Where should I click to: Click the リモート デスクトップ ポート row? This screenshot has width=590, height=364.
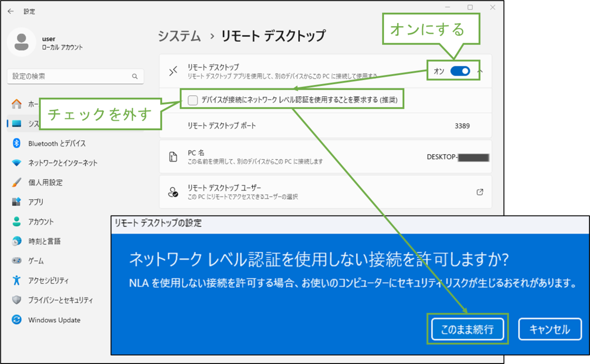[x=325, y=126]
